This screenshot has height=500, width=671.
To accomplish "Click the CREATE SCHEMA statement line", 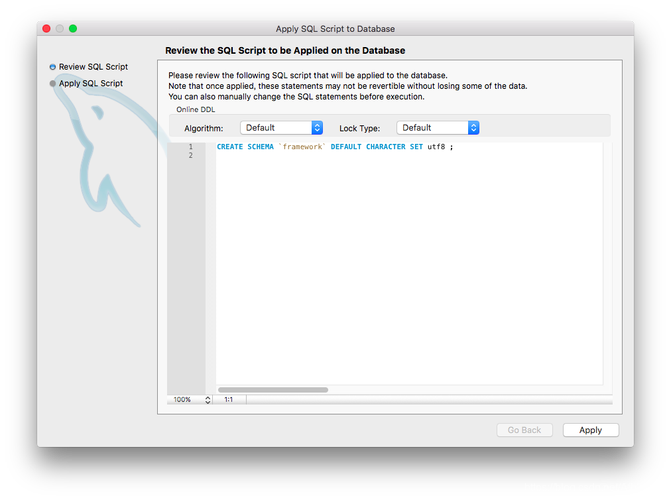I will click(335, 146).
